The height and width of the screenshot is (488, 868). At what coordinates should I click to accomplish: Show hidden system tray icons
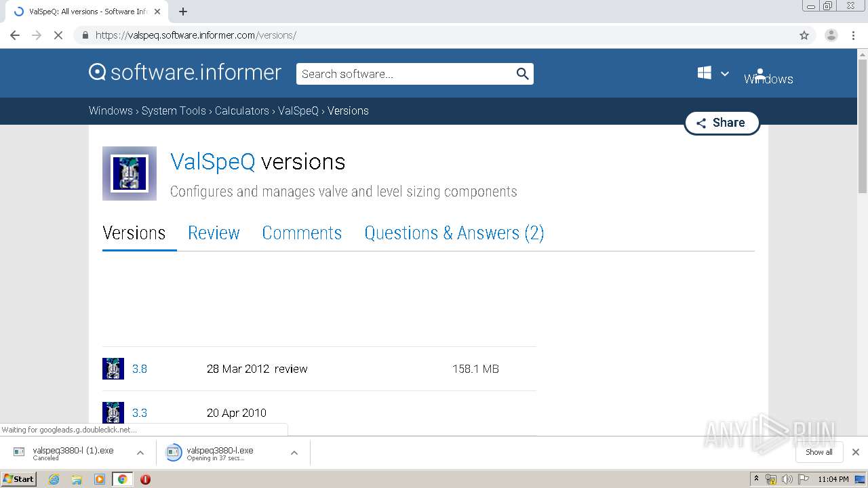tap(756, 479)
